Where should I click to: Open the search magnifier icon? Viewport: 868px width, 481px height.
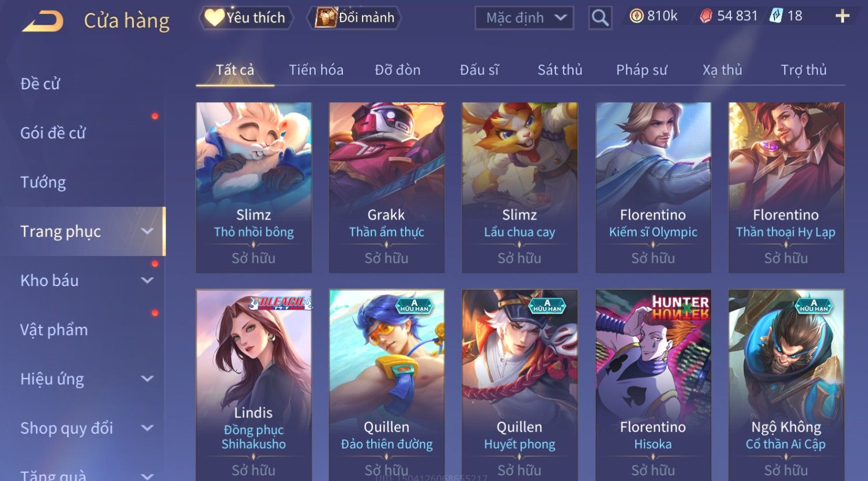[600, 18]
